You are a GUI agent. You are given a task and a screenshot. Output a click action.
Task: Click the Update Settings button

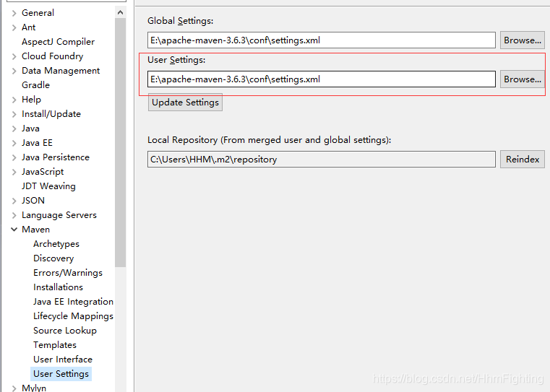pyautogui.click(x=185, y=103)
